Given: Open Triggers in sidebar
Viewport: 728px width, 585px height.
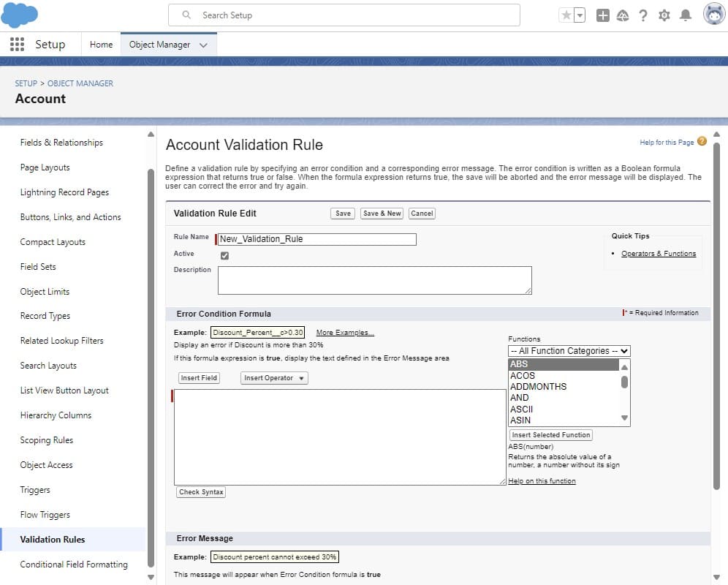Looking at the screenshot, I should click(x=35, y=490).
